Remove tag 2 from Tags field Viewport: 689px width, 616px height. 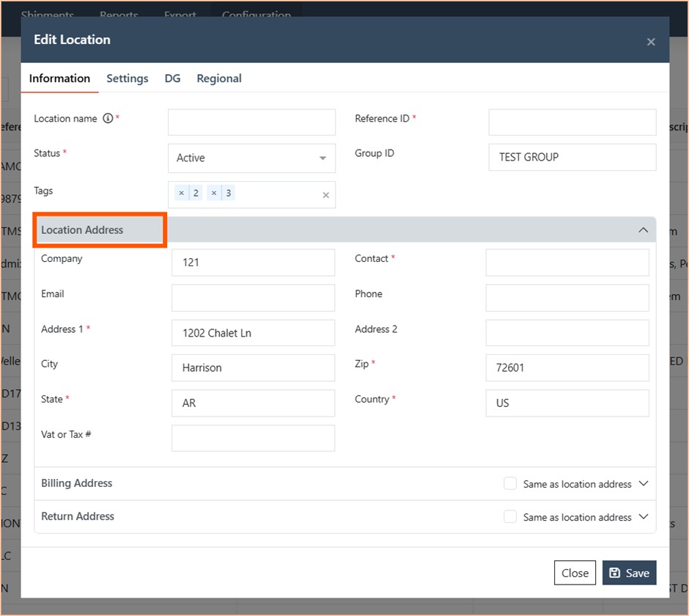[182, 193]
